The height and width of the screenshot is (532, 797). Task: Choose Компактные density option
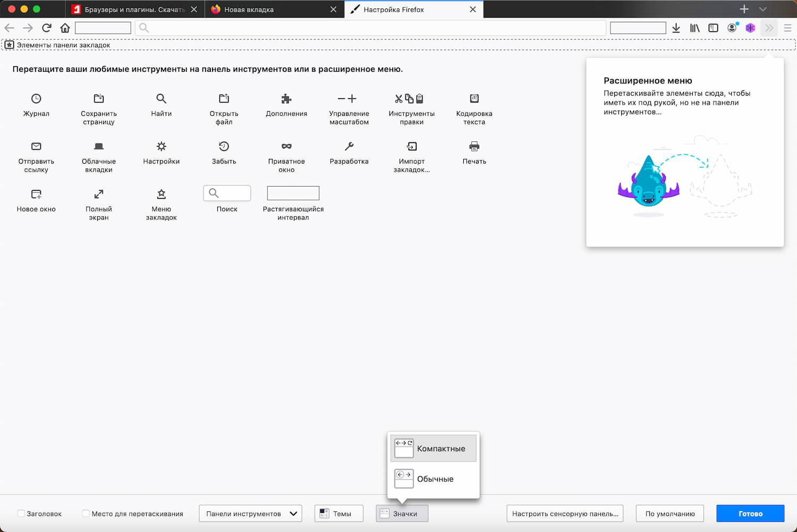click(434, 449)
